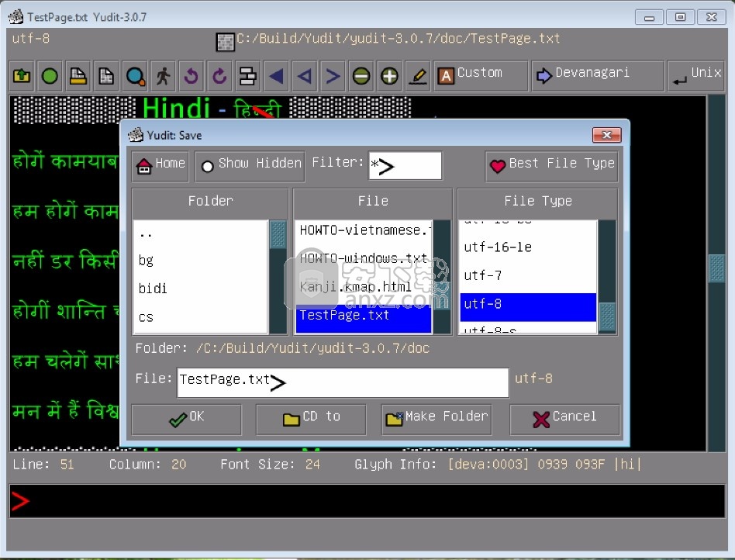The width and height of the screenshot is (735, 560).
Task: Click the main editor vertical scrollbar thumb
Action: 716,268
